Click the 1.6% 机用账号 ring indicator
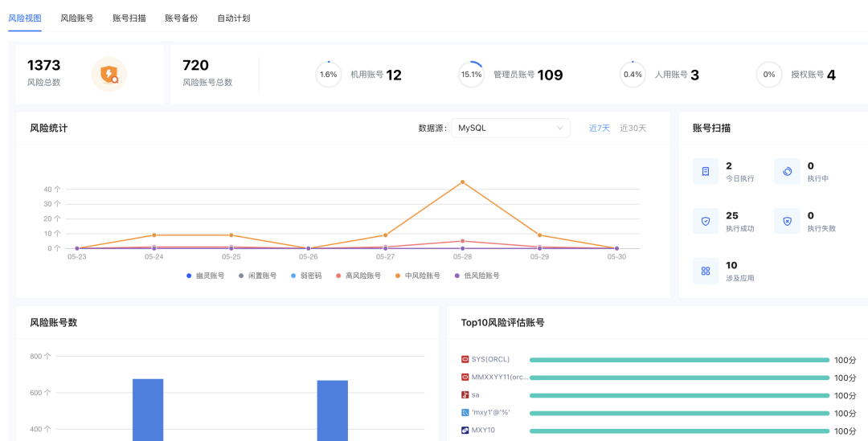The image size is (868, 441). pos(328,74)
